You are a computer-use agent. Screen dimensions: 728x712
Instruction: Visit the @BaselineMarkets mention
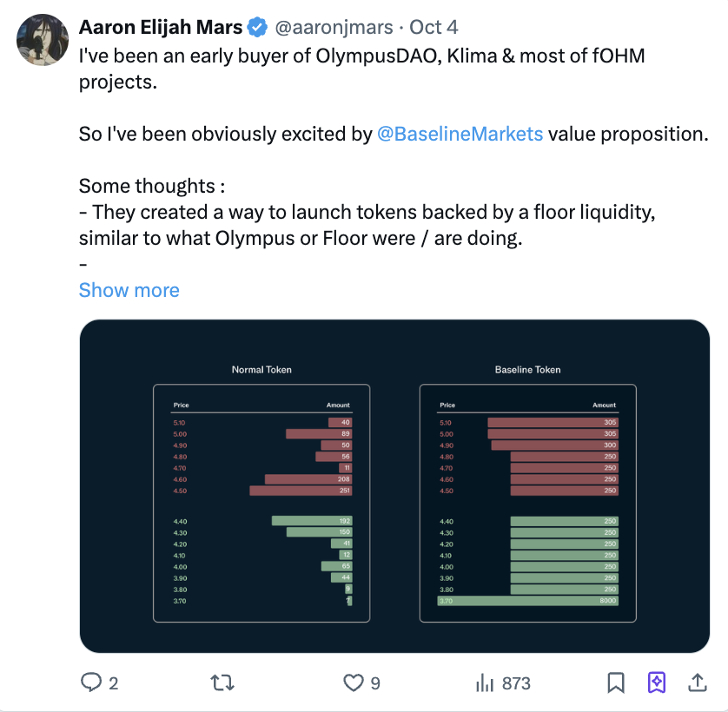(x=460, y=135)
